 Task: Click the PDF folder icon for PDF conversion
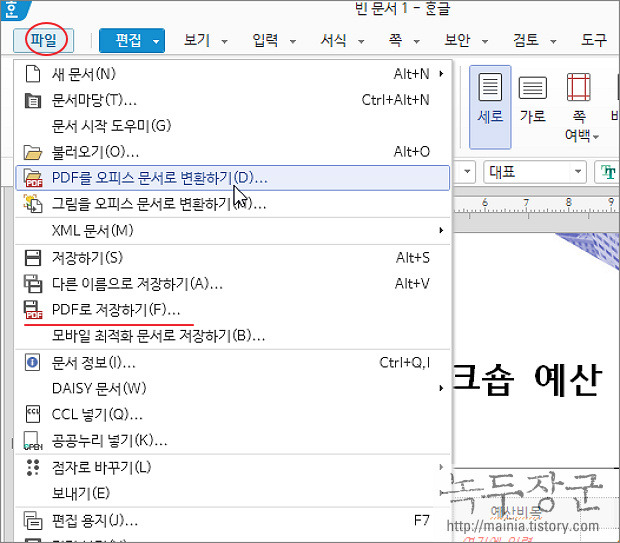pos(34,178)
